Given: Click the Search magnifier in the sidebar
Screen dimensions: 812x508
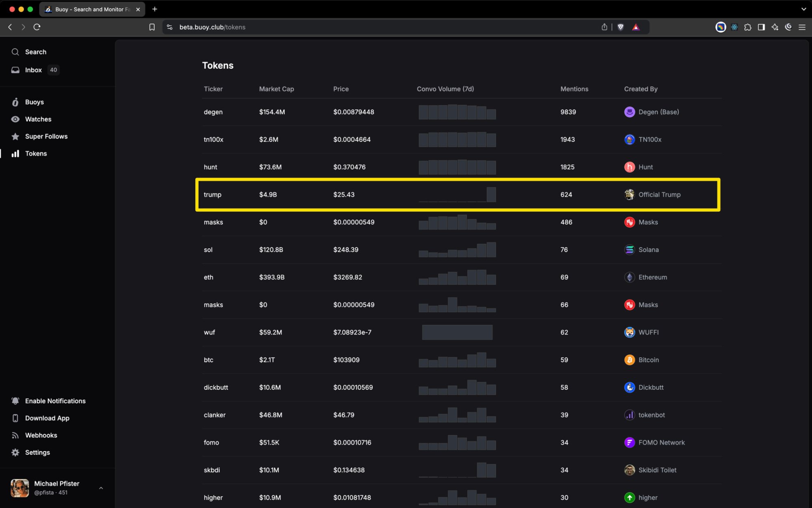Looking at the screenshot, I should [x=15, y=52].
